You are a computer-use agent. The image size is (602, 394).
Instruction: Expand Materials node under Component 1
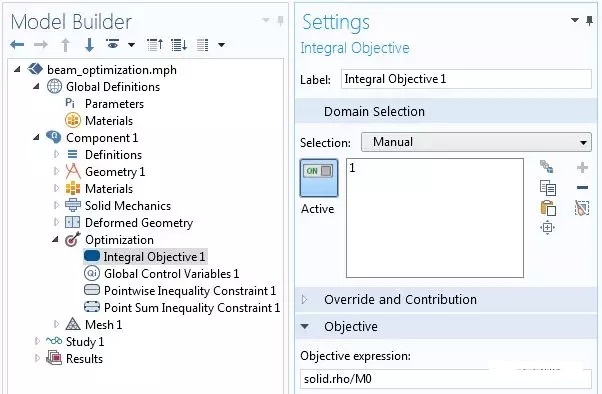[56, 188]
